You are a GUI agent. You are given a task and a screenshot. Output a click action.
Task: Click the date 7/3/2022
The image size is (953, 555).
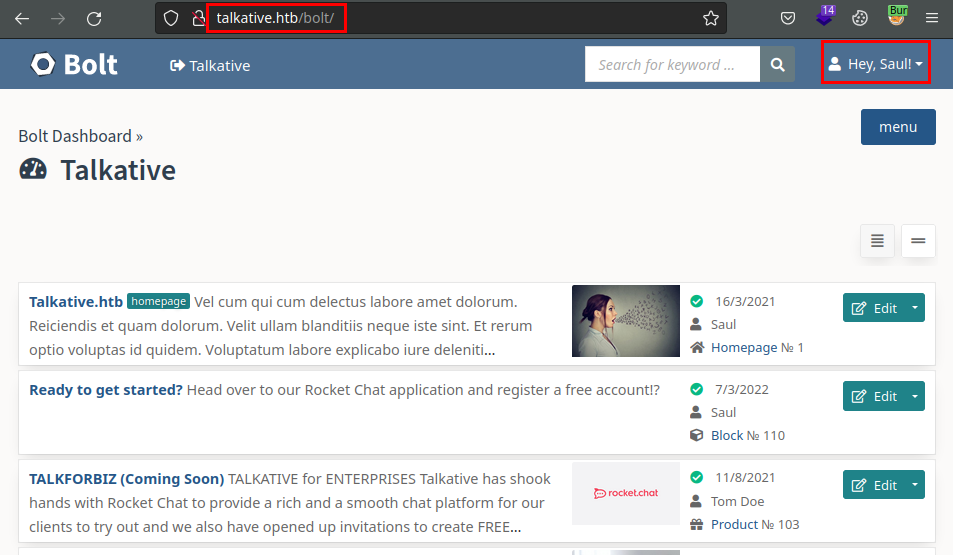(x=741, y=390)
